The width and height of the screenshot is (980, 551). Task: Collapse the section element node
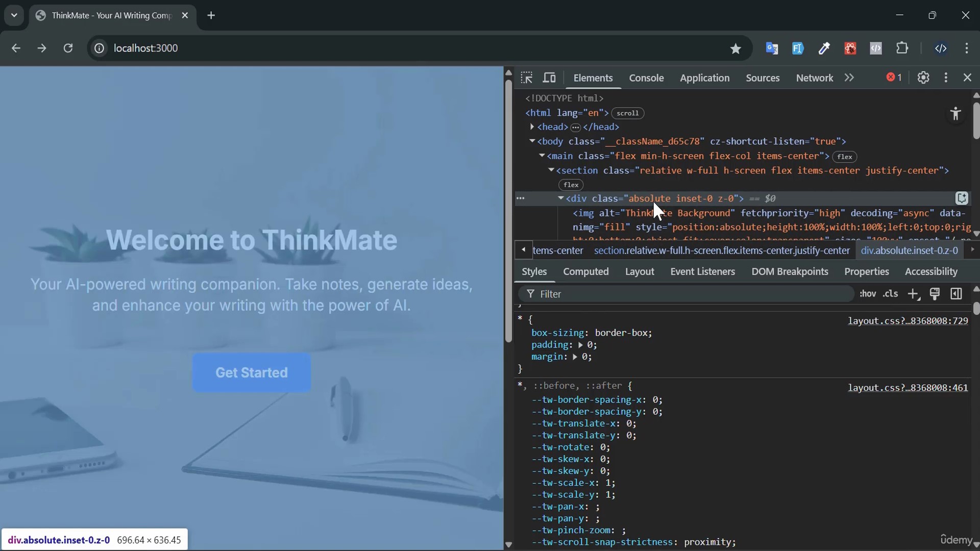click(551, 170)
